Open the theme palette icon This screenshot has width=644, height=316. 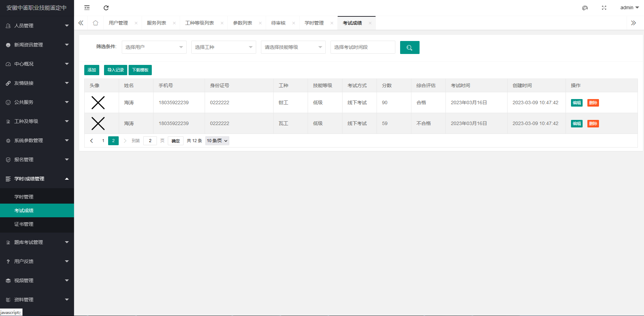pos(585,8)
